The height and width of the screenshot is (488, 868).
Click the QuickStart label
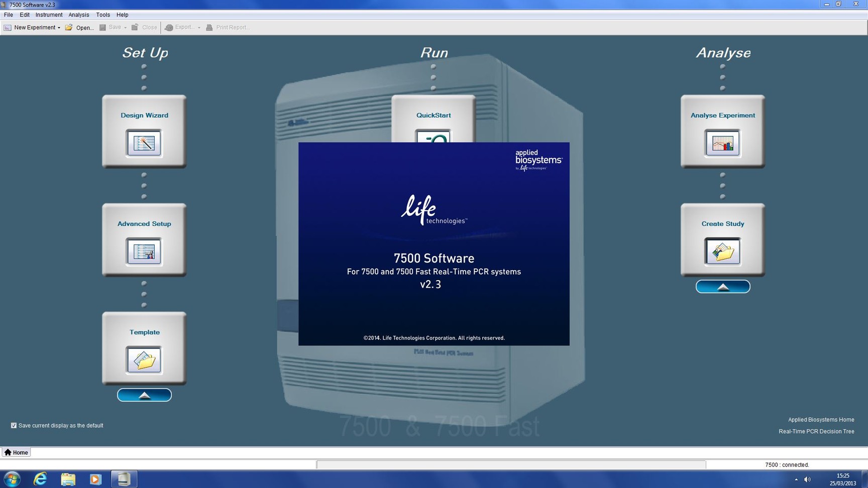pos(433,115)
